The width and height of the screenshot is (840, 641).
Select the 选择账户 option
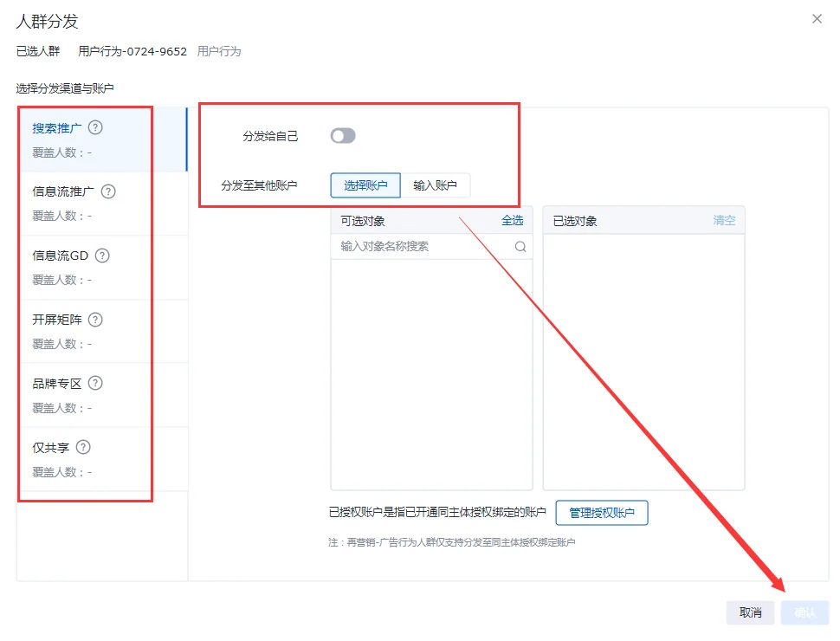pyautogui.click(x=365, y=185)
